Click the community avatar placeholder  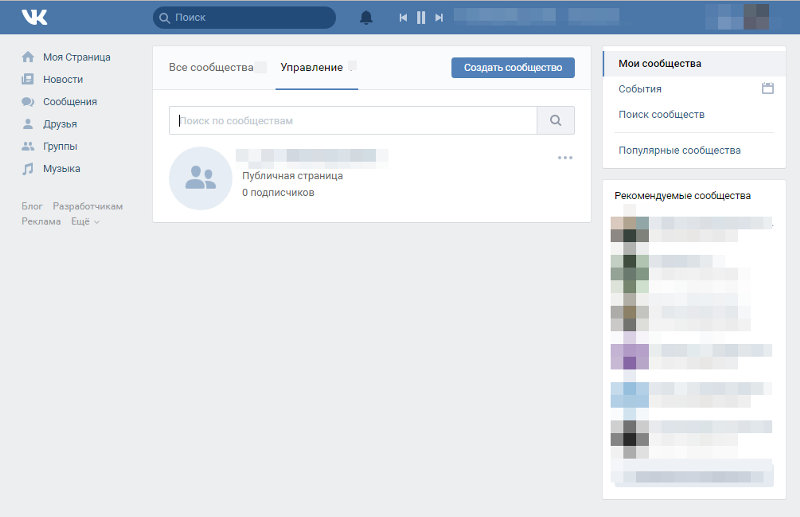tap(200, 178)
